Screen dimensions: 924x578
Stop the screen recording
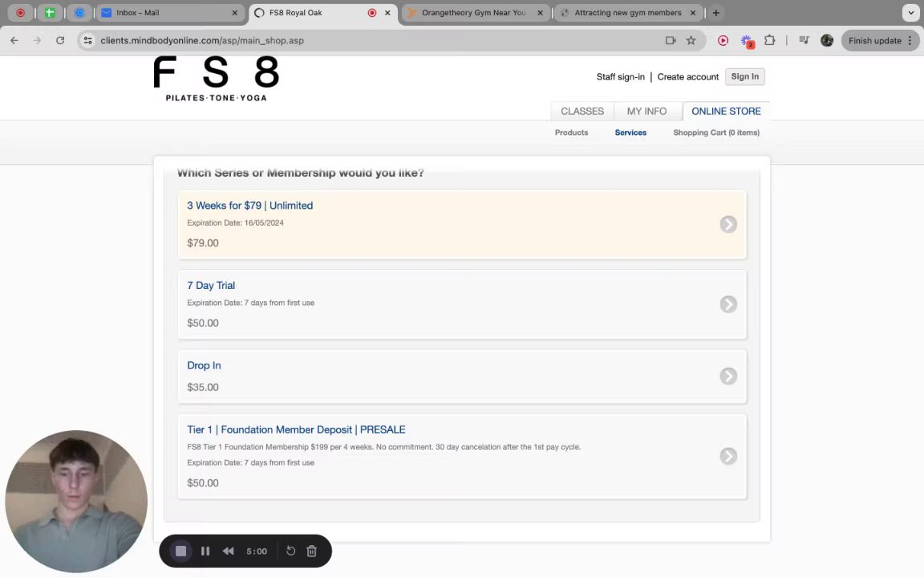[x=181, y=551]
